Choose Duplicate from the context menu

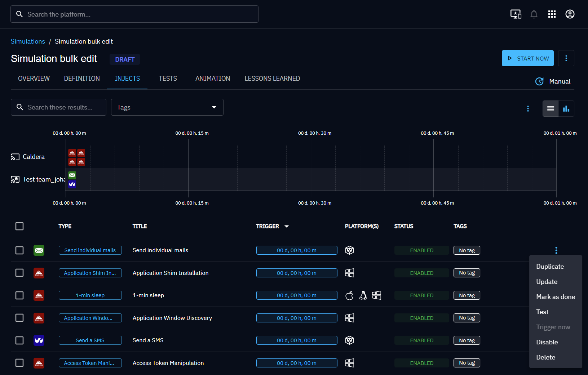550,267
